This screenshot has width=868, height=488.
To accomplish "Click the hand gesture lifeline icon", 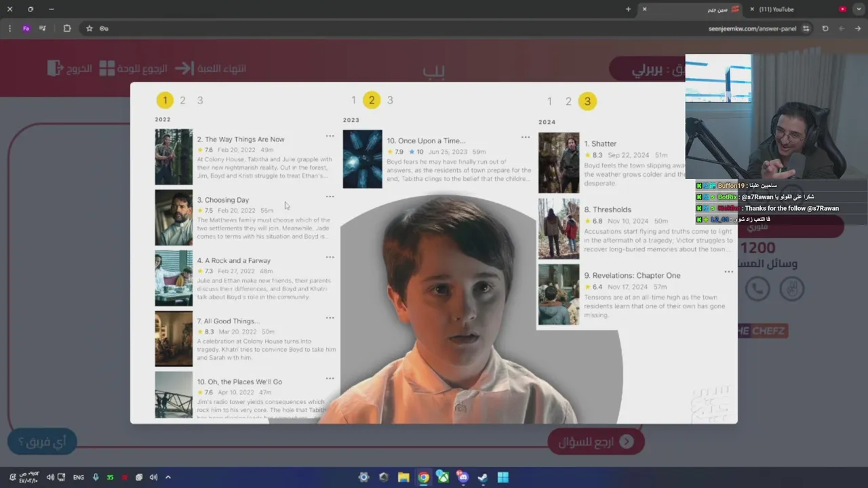I will 791,289.
